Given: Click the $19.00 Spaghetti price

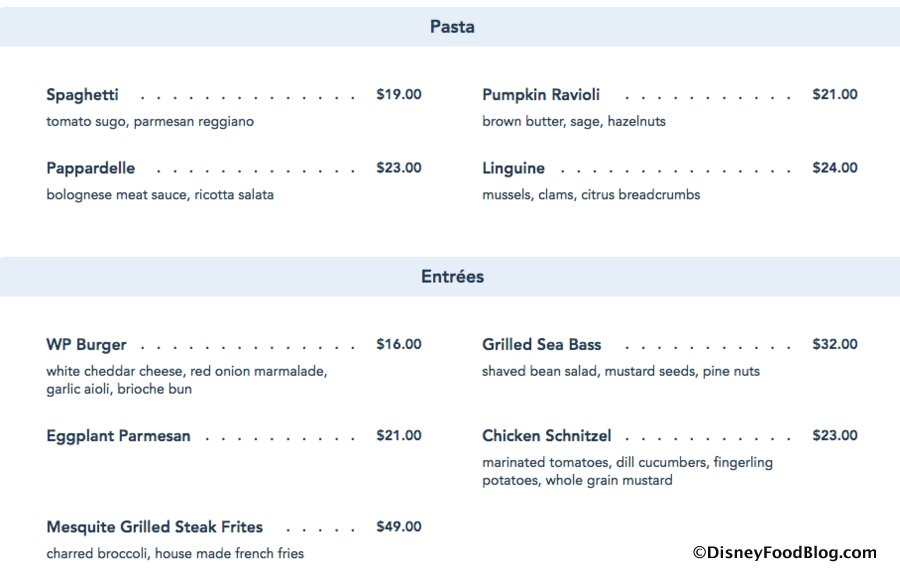Looking at the screenshot, I should (399, 95).
